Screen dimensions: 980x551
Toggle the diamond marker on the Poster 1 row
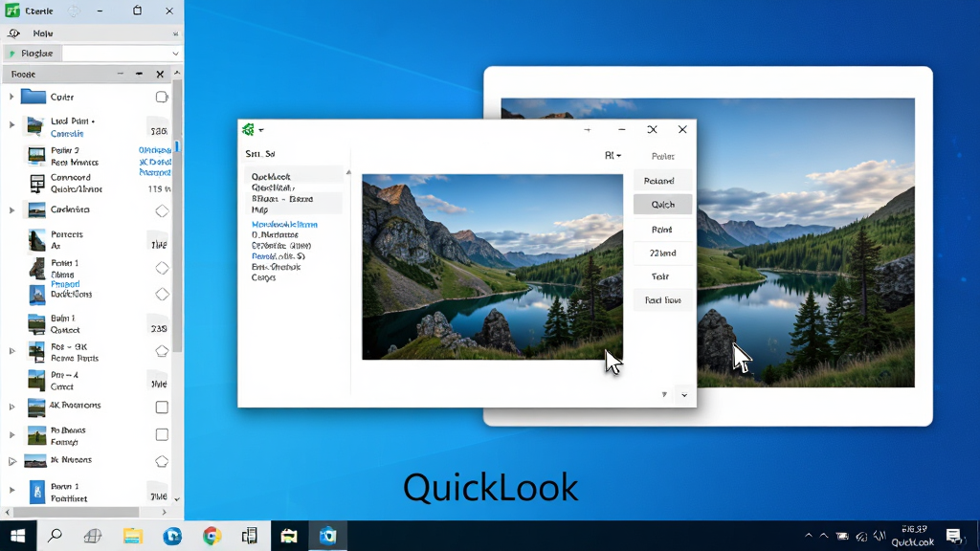[x=162, y=268]
